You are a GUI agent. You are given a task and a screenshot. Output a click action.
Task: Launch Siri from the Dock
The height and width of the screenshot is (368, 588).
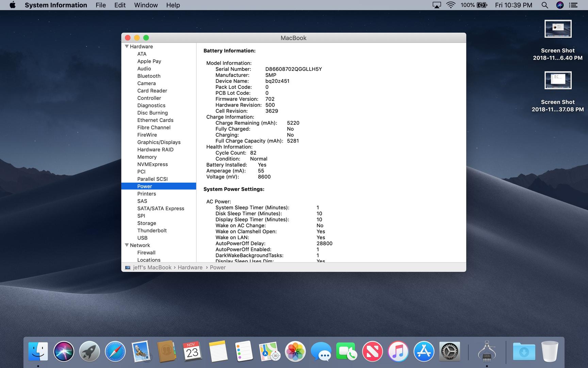coord(64,351)
